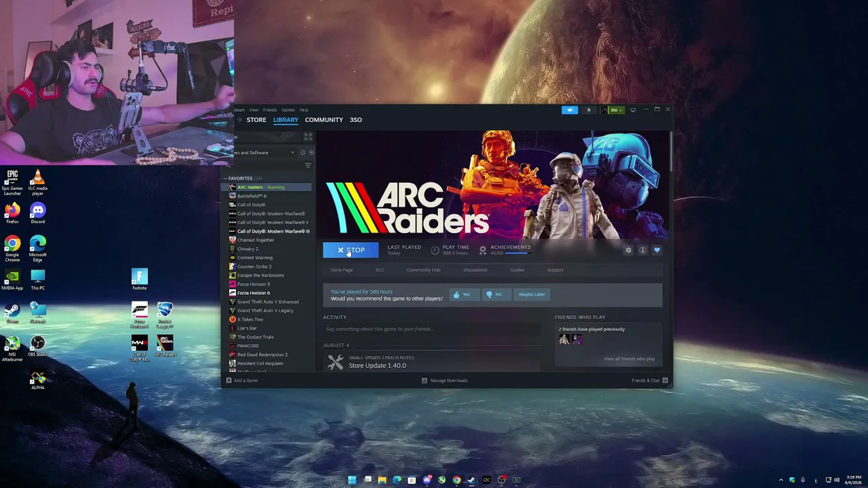Image resolution: width=868 pixels, height=488 pixels.
Task: Open Steam notifications bell
Action: point(589,110)
